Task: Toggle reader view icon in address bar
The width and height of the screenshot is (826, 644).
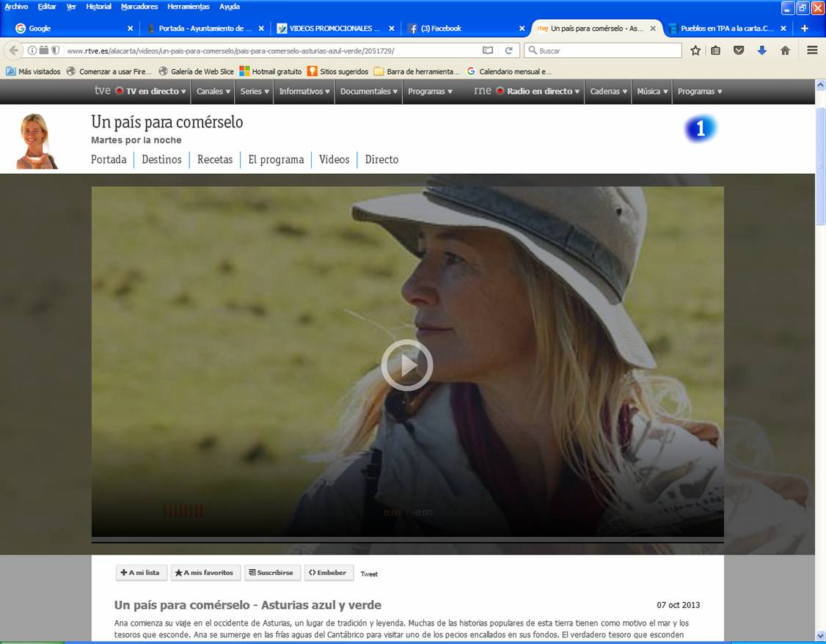Action: click(x=488, y=51)
